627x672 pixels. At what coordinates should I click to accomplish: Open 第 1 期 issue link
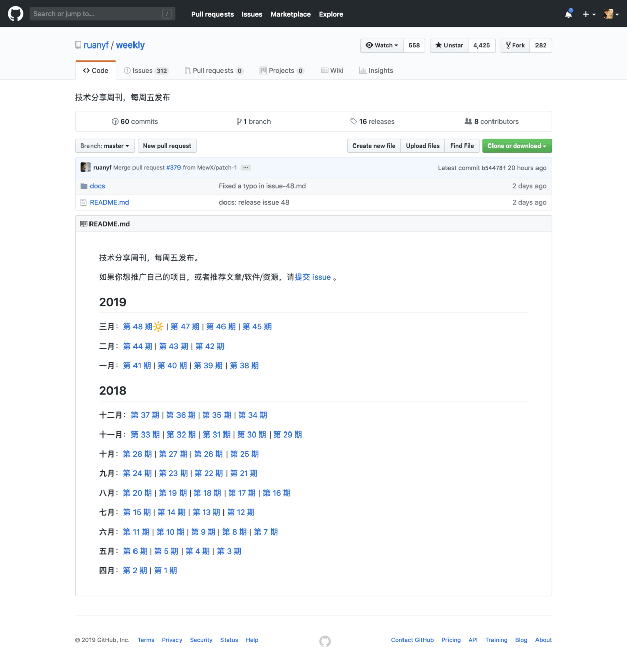point(166,570)
